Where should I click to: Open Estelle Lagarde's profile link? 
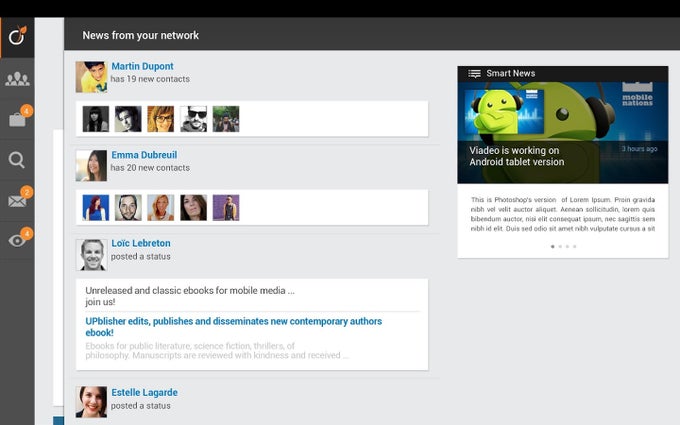(144, 392)
